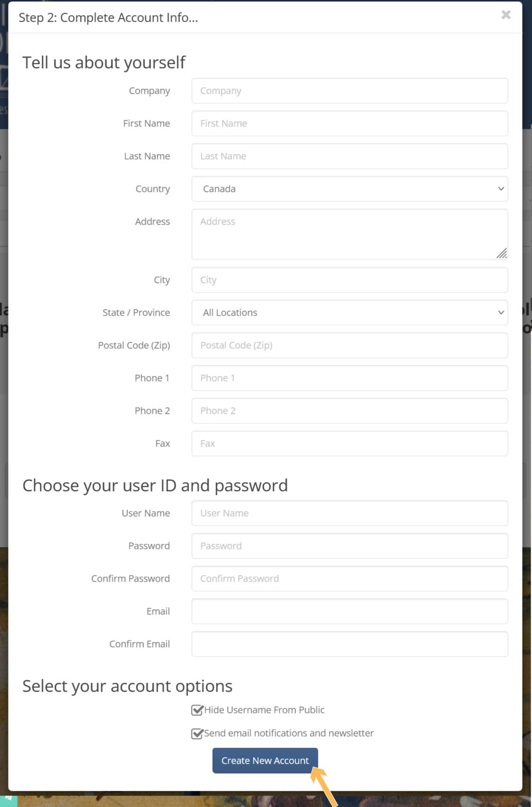Viewport: 532px width, 807px height.
Task: Click the Postal Code (Zip) field
Action: pyautogui.click(x=350, y=345)
